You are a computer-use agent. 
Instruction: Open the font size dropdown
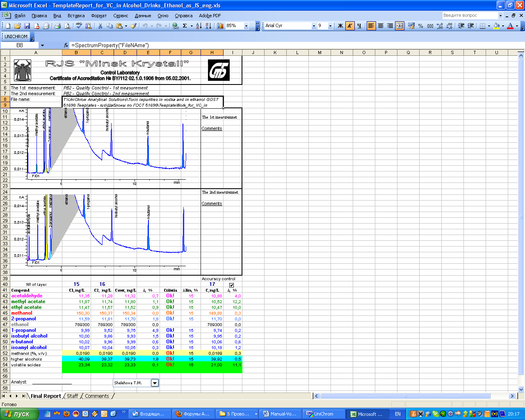coord(331,26)
